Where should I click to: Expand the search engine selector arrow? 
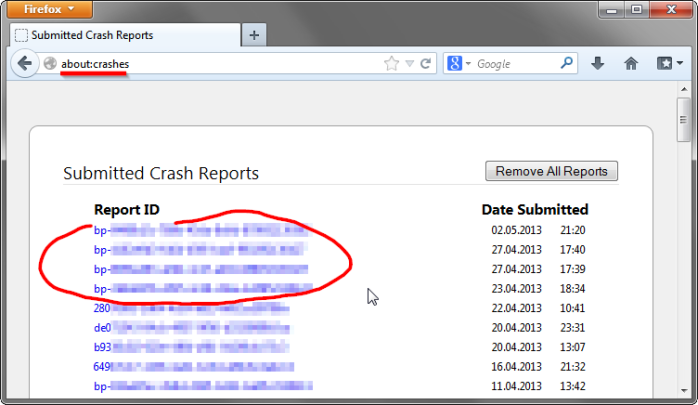[x=468, y=64]
